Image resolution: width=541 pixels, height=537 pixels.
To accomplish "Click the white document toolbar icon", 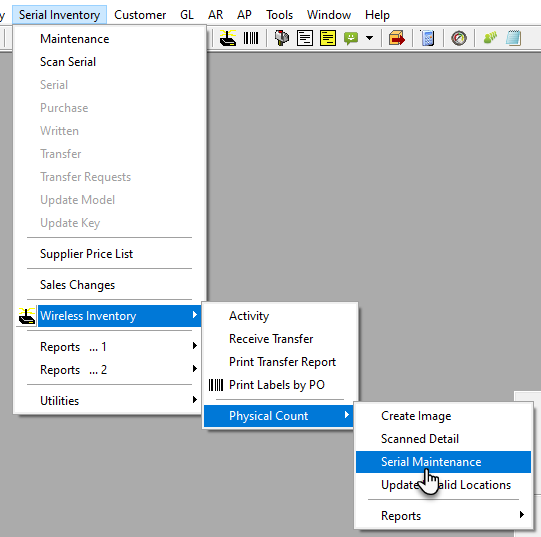I will (305, 38).
